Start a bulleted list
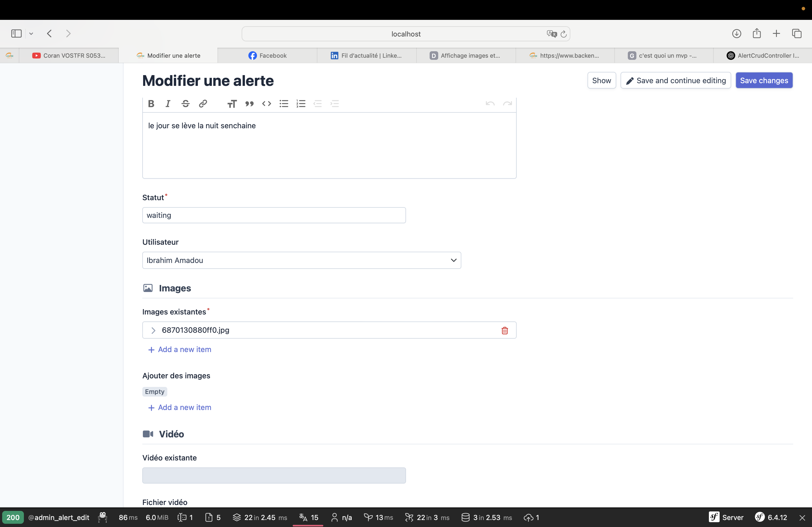812x527 pixels. (x=284, y=104)
